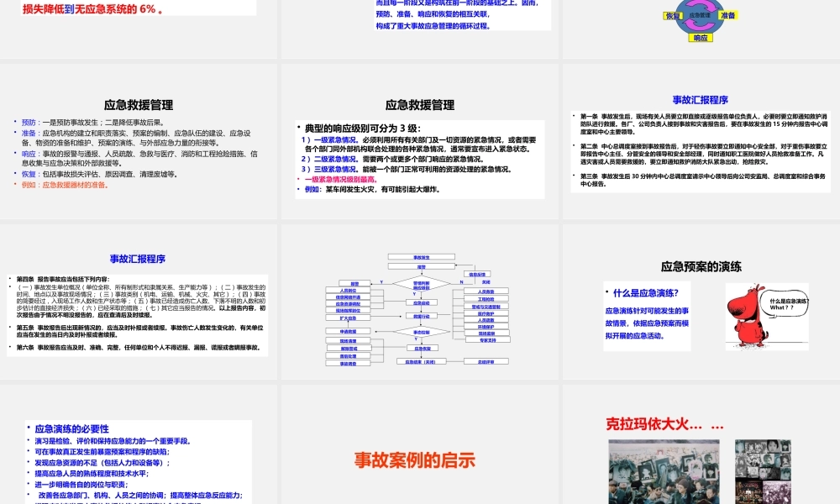
Task: Select bullet 演习是检验、评价和保持应急能力
Action: pyautogui.click(x=113, y=441)
